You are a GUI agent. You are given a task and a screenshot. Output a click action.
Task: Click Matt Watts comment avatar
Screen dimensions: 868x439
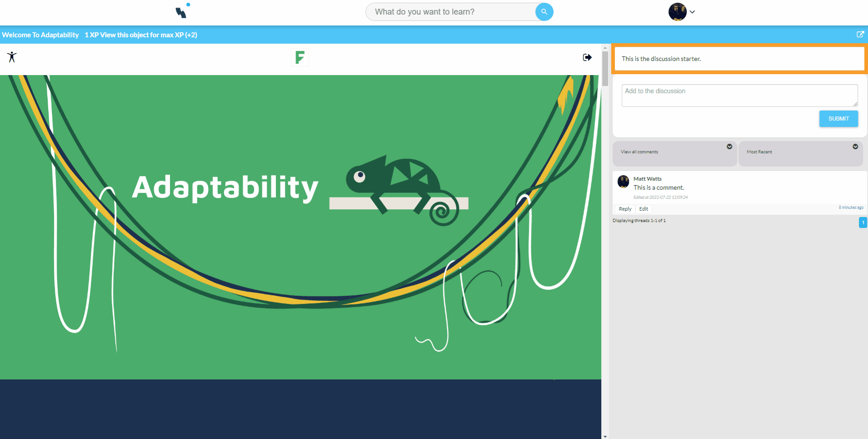623,182
